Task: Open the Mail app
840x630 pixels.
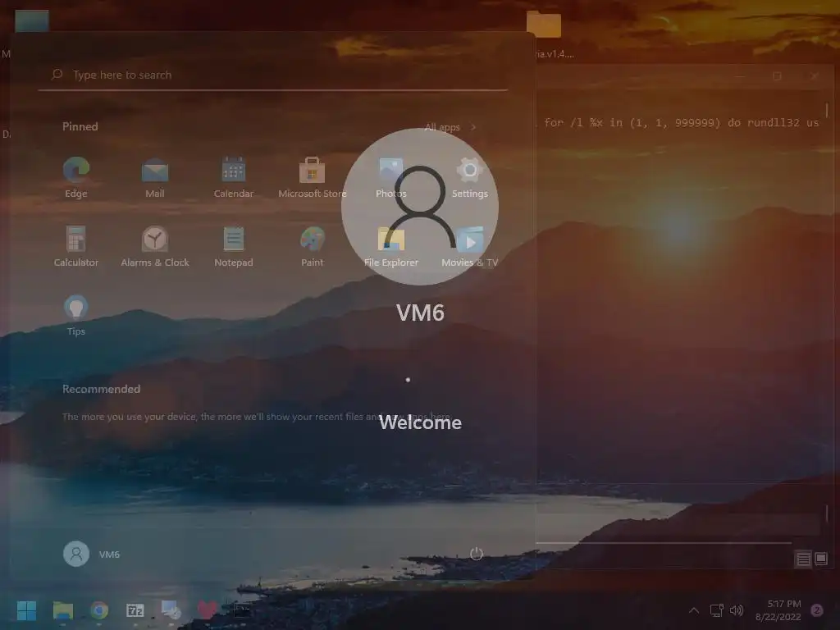Action: [x=155, y=178]
